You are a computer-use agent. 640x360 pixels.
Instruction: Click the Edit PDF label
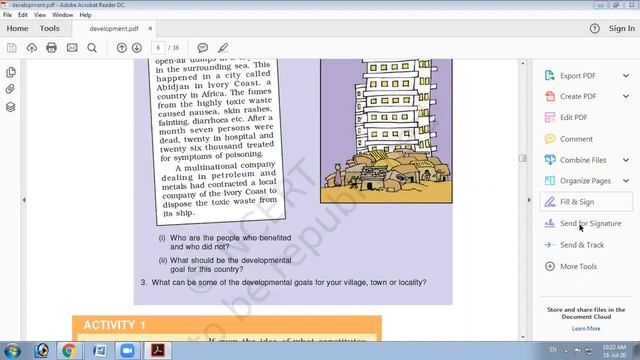(x=573, y=117)
